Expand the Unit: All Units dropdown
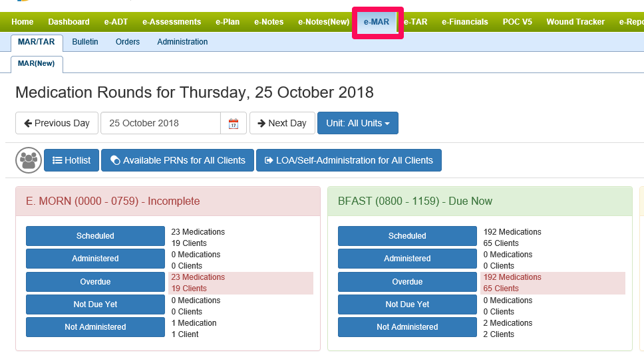644x359 pixels. tap(357, 123)
